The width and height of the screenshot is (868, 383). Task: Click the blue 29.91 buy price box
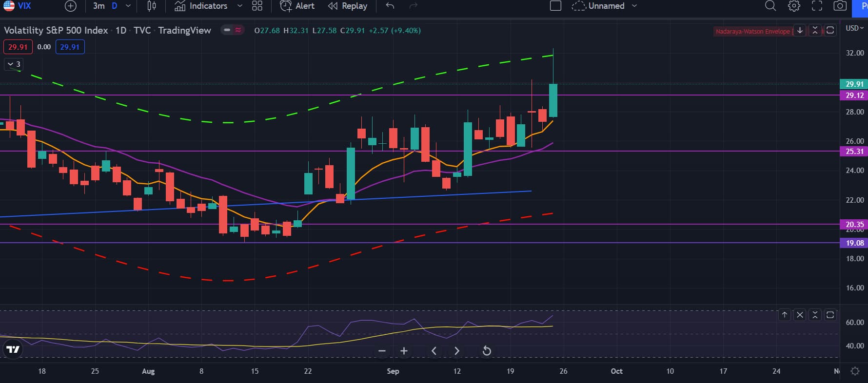[x=70, y=47]
